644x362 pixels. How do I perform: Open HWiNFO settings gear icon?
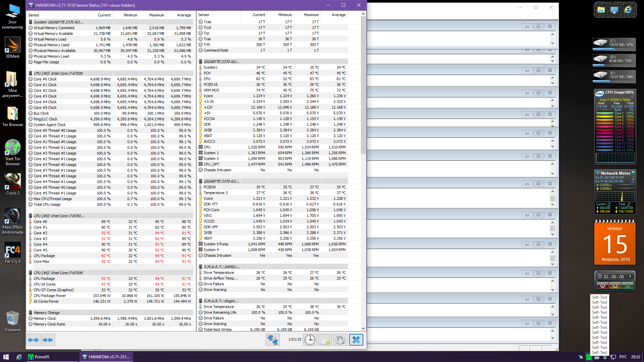coord(340,340)
